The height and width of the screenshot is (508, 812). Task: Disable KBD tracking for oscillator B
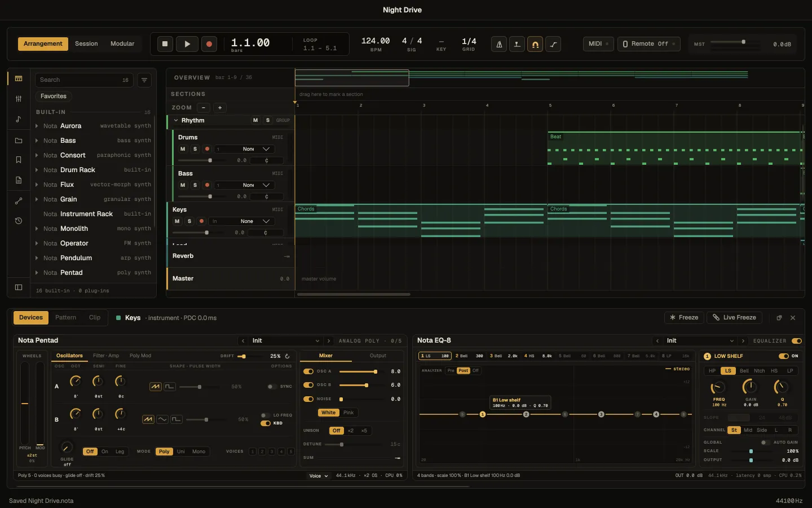(x=265, y=423)
